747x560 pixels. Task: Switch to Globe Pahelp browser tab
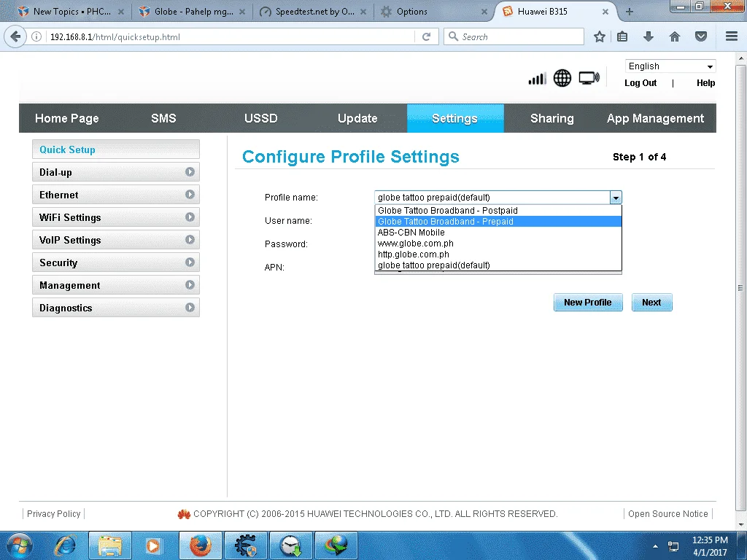(x=190, y=12)
